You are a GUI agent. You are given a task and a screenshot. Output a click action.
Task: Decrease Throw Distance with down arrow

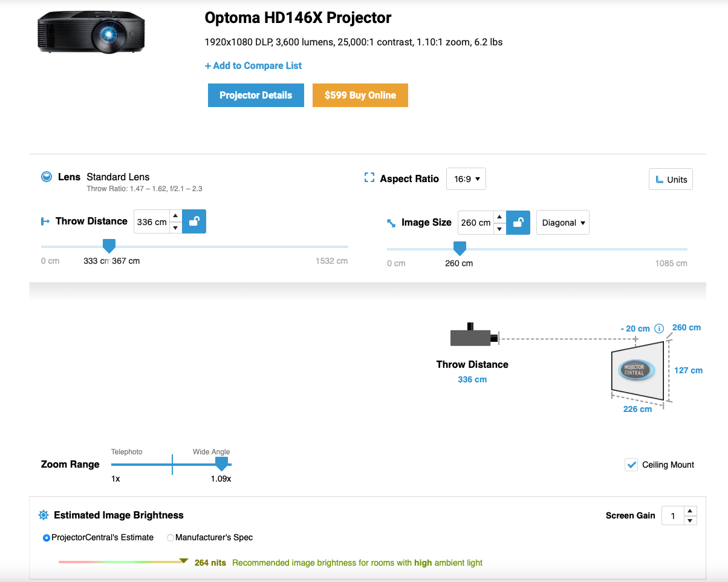pos(175,228)
